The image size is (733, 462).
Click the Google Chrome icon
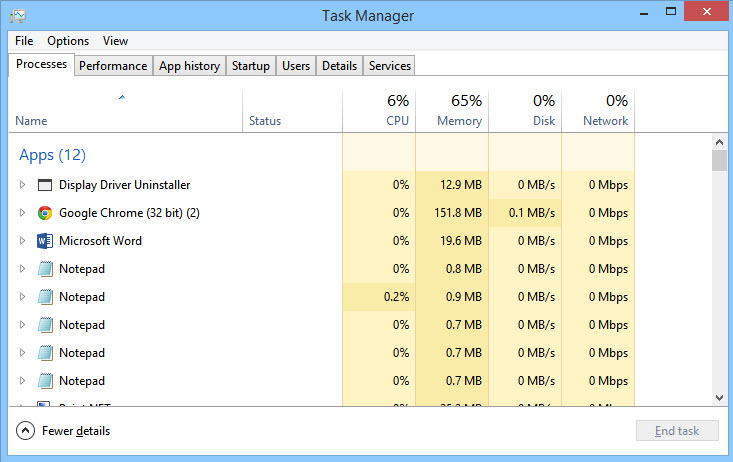click(45, 213)
